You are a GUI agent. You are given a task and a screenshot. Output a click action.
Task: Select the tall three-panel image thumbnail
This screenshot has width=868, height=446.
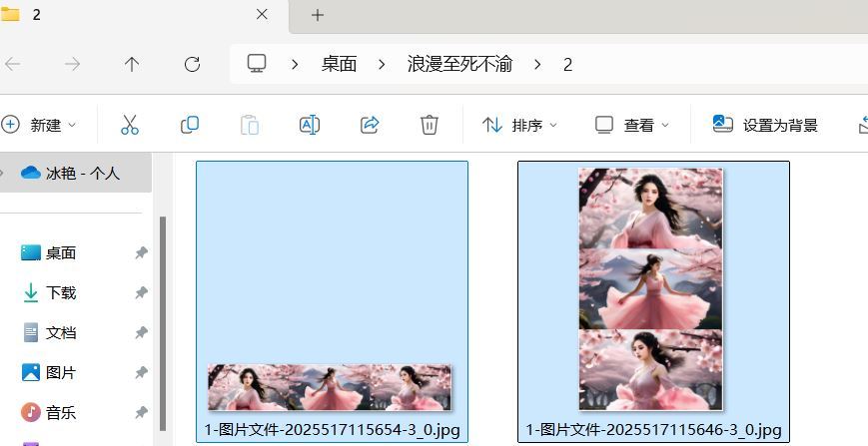click(650, 289)
